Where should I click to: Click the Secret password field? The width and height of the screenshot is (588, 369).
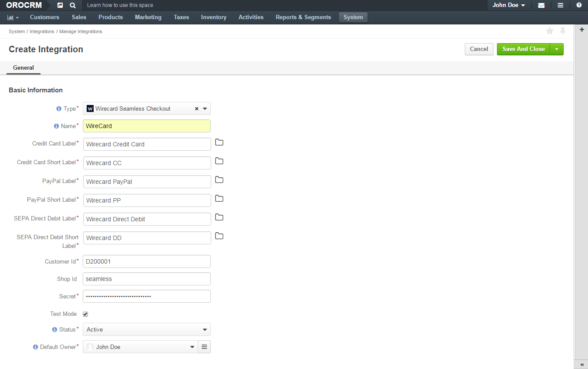pos(147,296)
